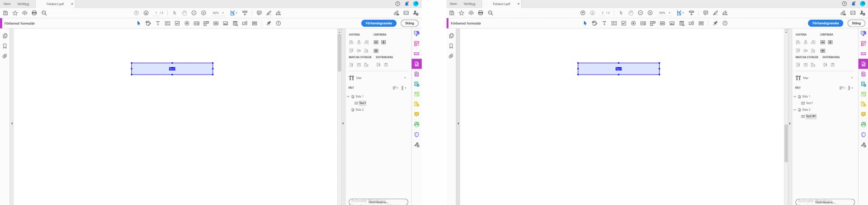Click Stäng button in page 1/2 window
Image resolution: width=868 pixels, height=205 pixels.
pos(410,23)
